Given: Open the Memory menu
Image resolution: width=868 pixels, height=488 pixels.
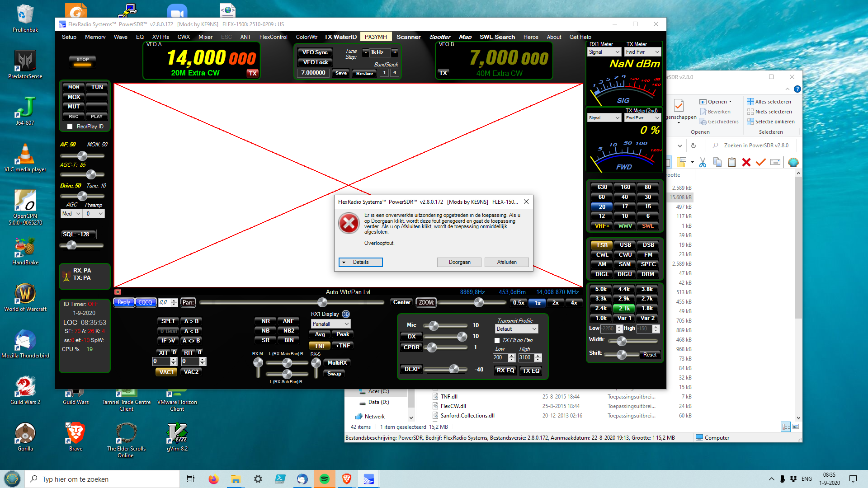Looking at the screenshot, I should pyautogui.click(x=95, y=37).
